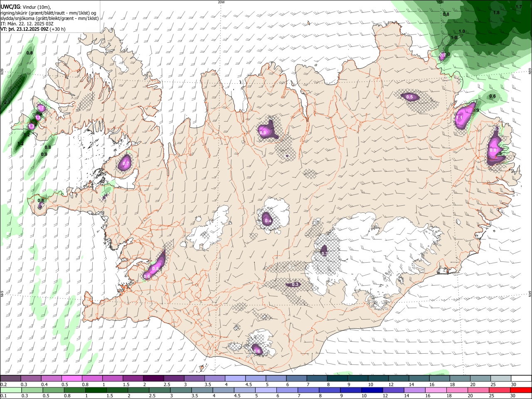Click the light green rain swatch labeled 0.3
Image resolution: width=532 pixels, height=399 pixels.
(32, 390)
